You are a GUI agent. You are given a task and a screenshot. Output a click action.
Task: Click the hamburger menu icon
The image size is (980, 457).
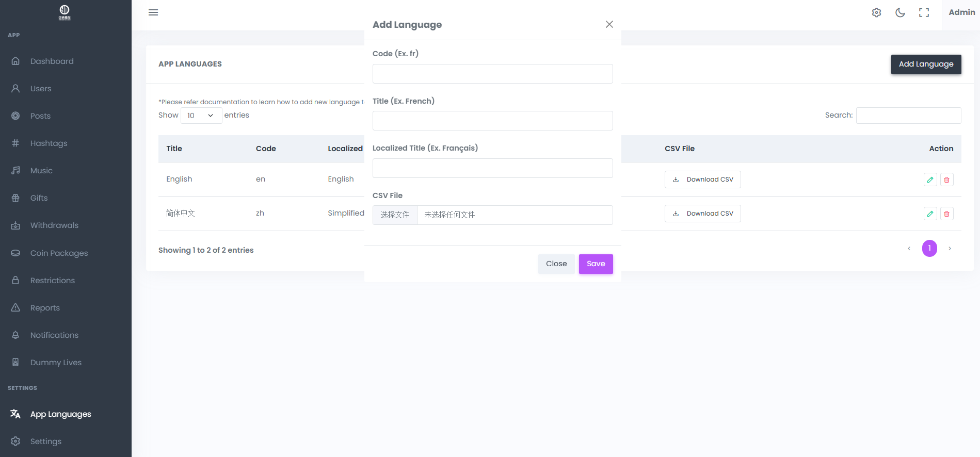153,12
